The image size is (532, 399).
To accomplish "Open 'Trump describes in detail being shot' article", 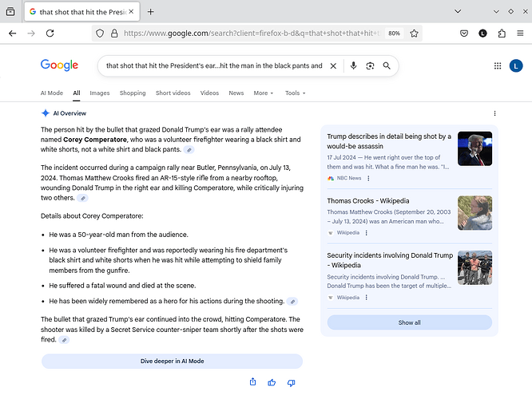I will pos(389,141).
